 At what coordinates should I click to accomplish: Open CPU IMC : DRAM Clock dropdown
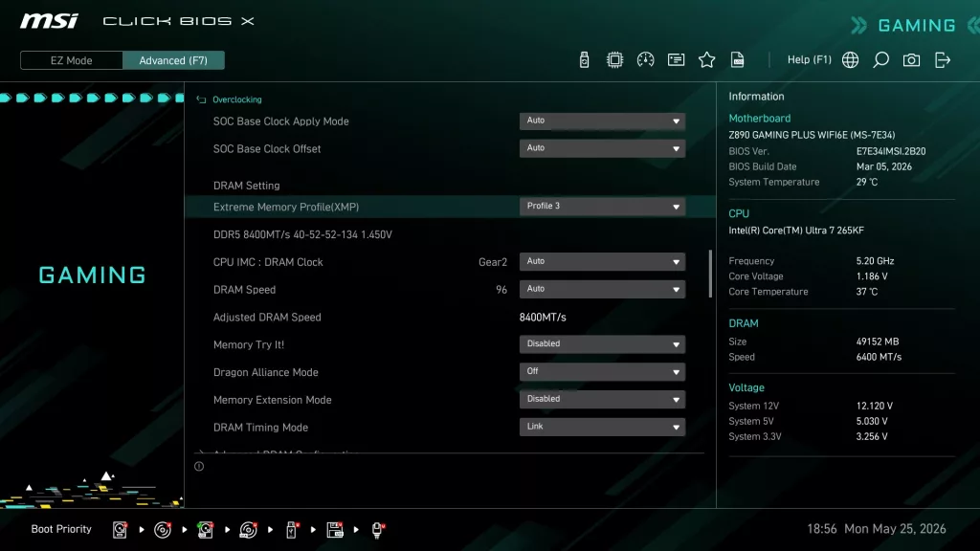602,261
